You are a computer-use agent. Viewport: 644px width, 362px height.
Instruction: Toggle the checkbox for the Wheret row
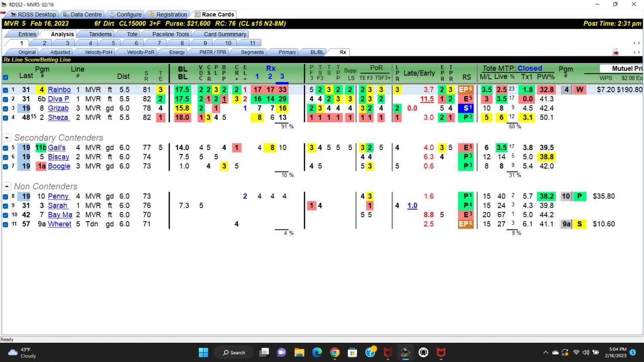[6, 224]
